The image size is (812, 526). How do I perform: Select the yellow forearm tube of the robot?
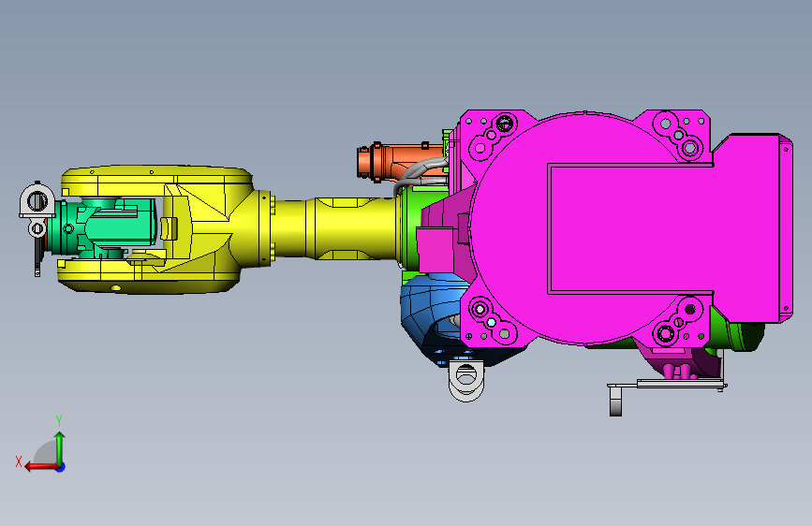pyautogui.click(x=334, y=228)
